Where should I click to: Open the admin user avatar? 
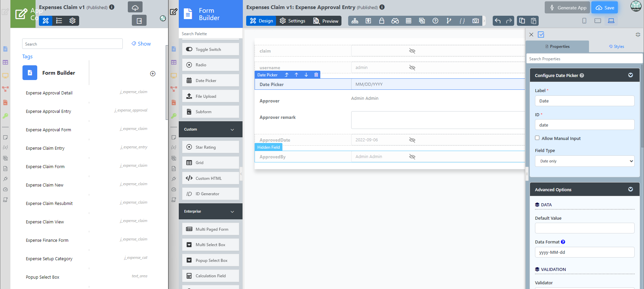coord(636,6)
